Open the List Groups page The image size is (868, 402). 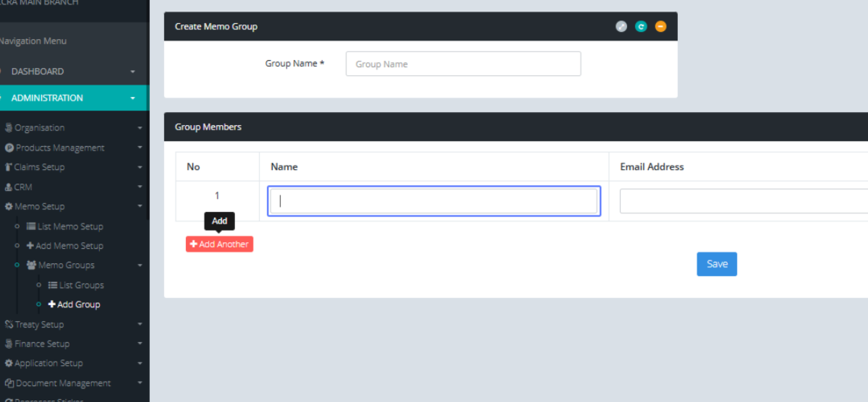(x=81, y=286)
